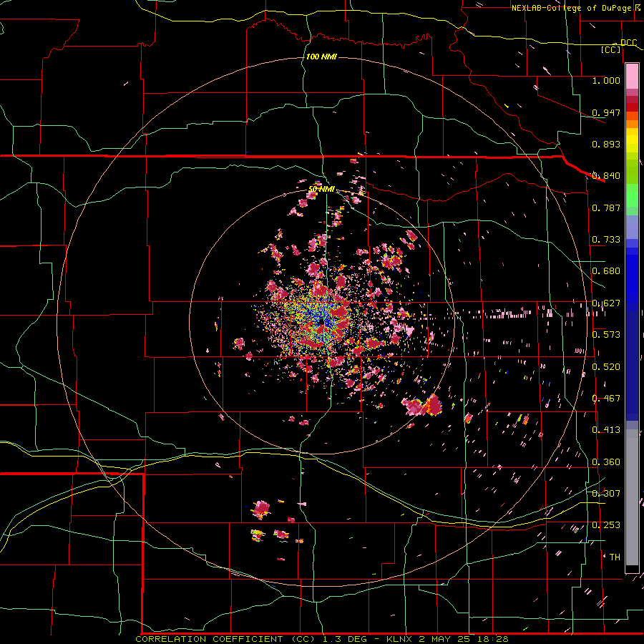Click the 0.680 color scale value
The width and height of the screenshot is (644, 644).
click(606, 271)
